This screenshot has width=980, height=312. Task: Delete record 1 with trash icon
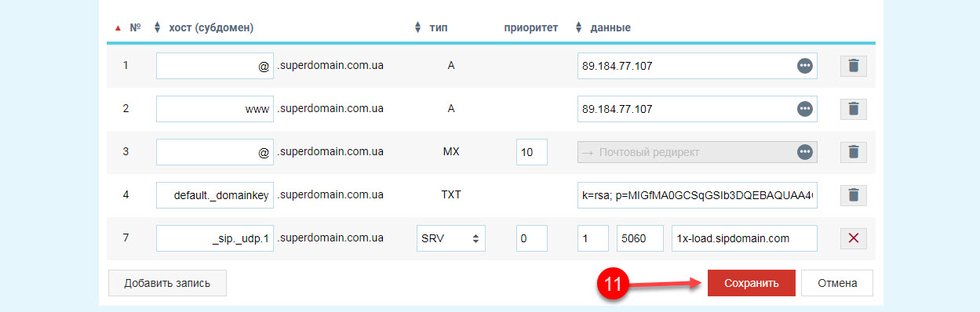[854, 66]
